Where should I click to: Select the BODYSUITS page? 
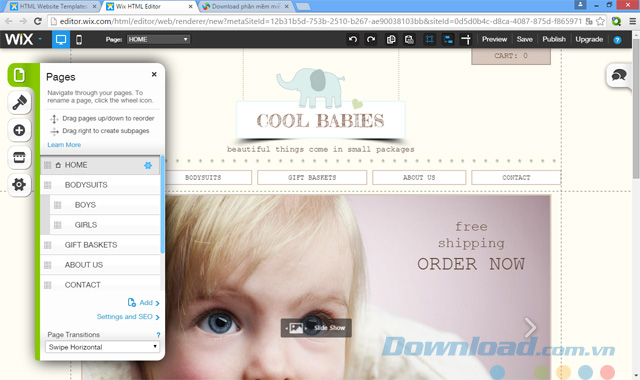[100, 185]
